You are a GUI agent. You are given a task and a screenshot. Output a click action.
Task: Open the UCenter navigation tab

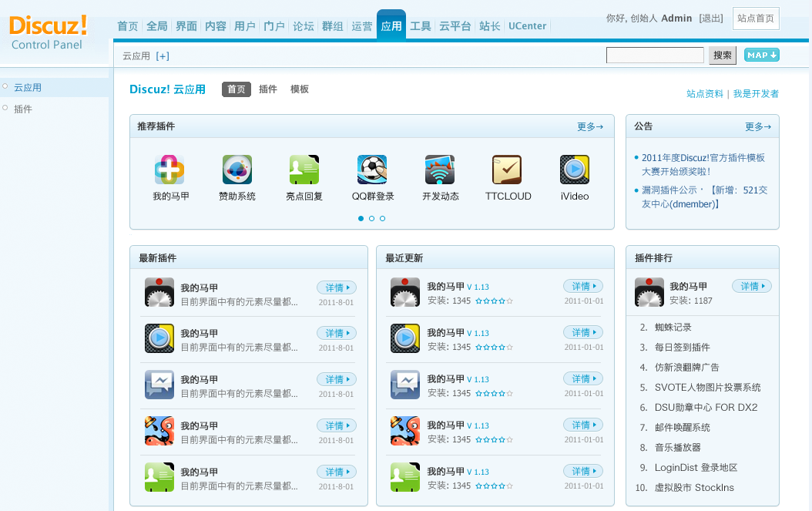coord(527,26)
